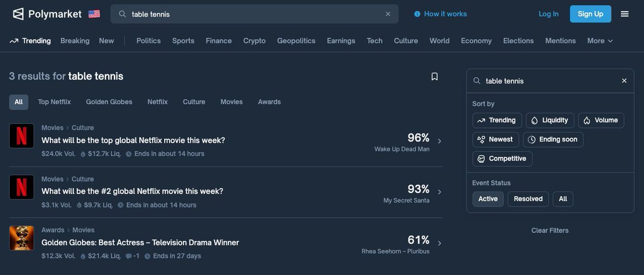Set event status to Active
Viewport: 644px width, 275px height.
488,199
